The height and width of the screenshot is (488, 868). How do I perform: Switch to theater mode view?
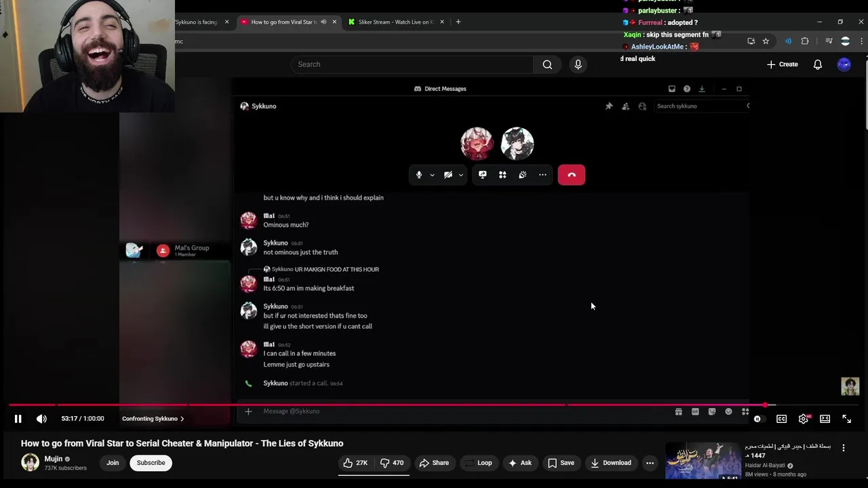(825, 419)
